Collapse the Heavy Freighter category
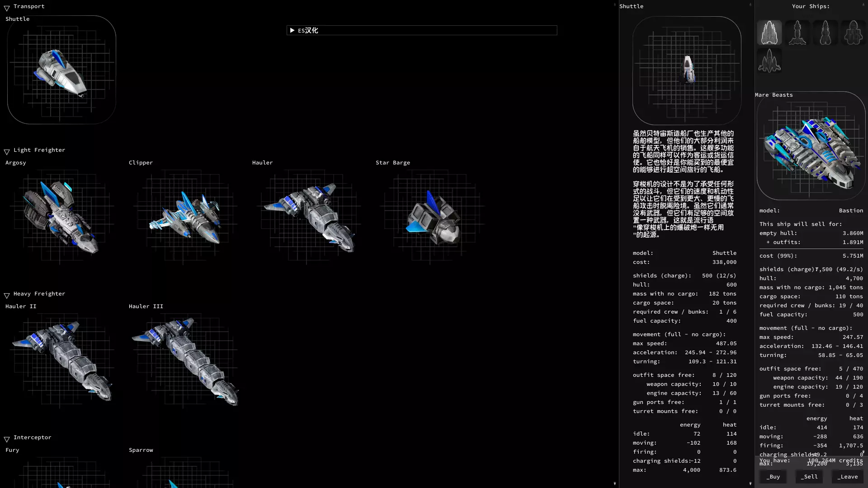This screenshot has height=488, width=868. (7, 295)
